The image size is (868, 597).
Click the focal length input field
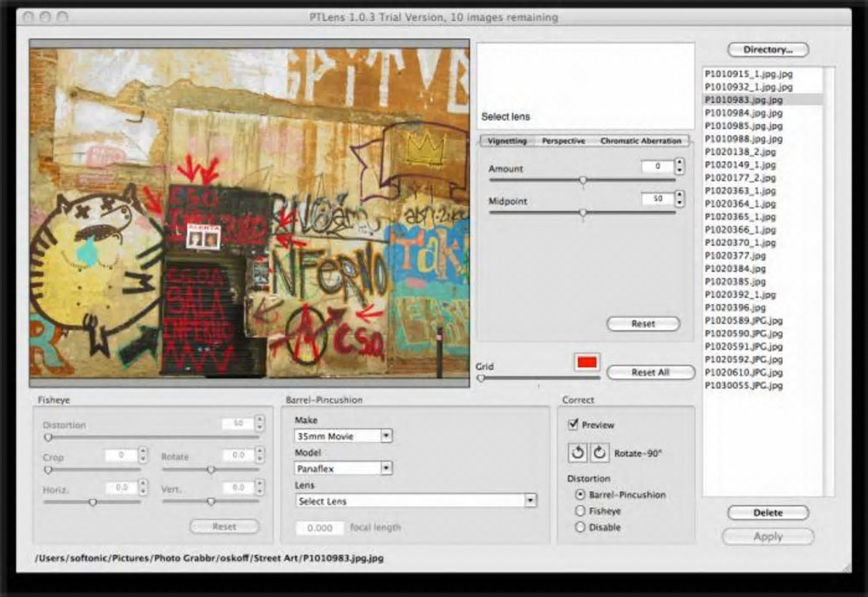tap(320, 528)
